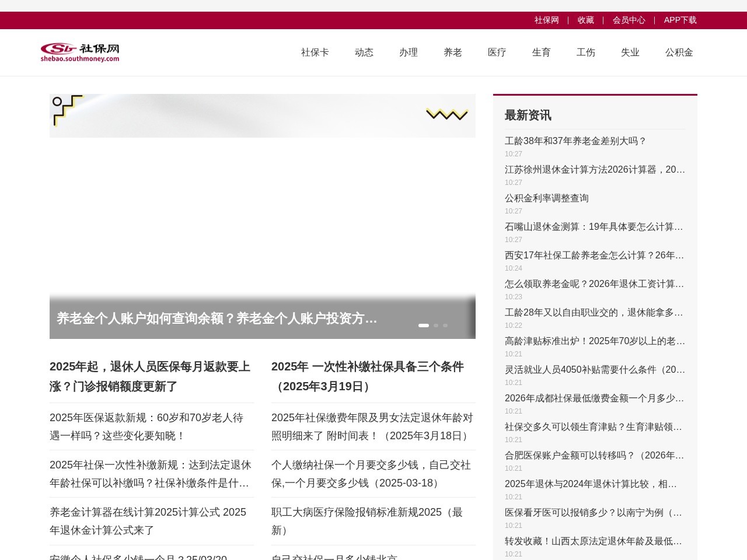Click the 10:24 timestamp under 西安17年社保

click(514, 268)
